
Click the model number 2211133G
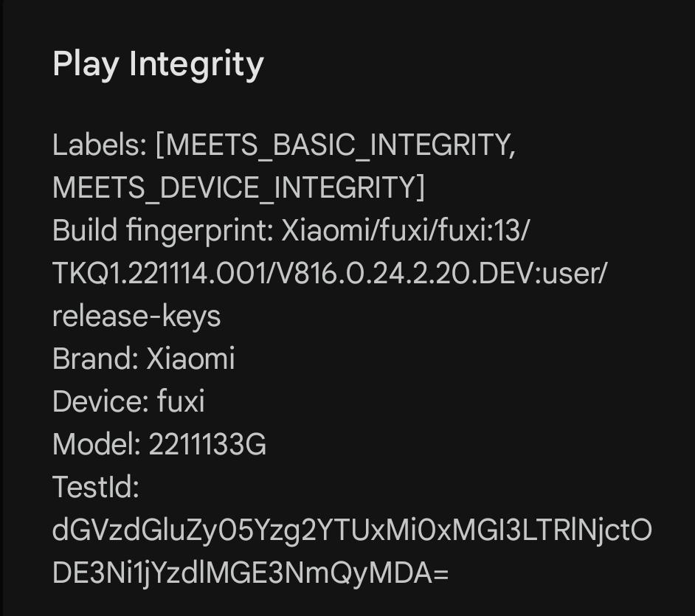207,445
